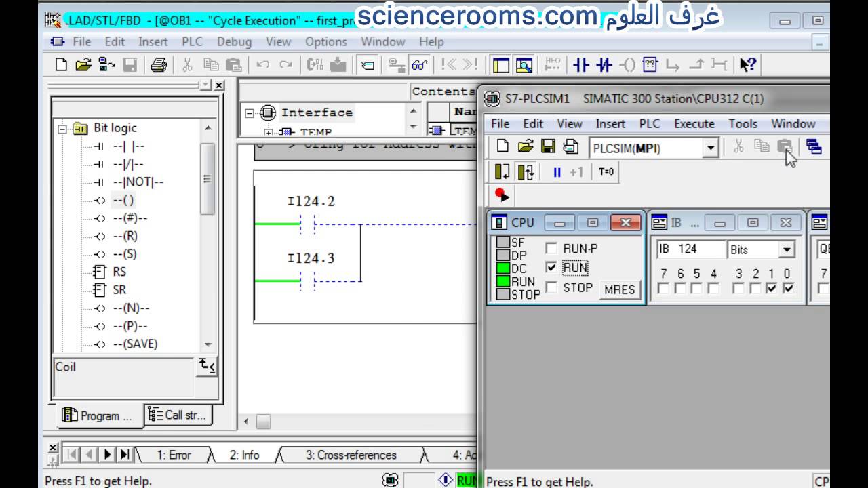
Task: Collapse the Bit logic tree folder
Action: point(63,128)
